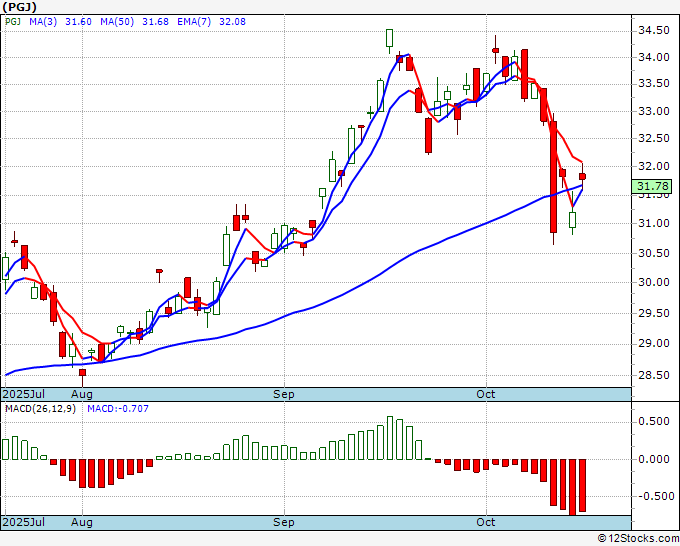Click Oct on the MACD date axis

tap(485, 522)
